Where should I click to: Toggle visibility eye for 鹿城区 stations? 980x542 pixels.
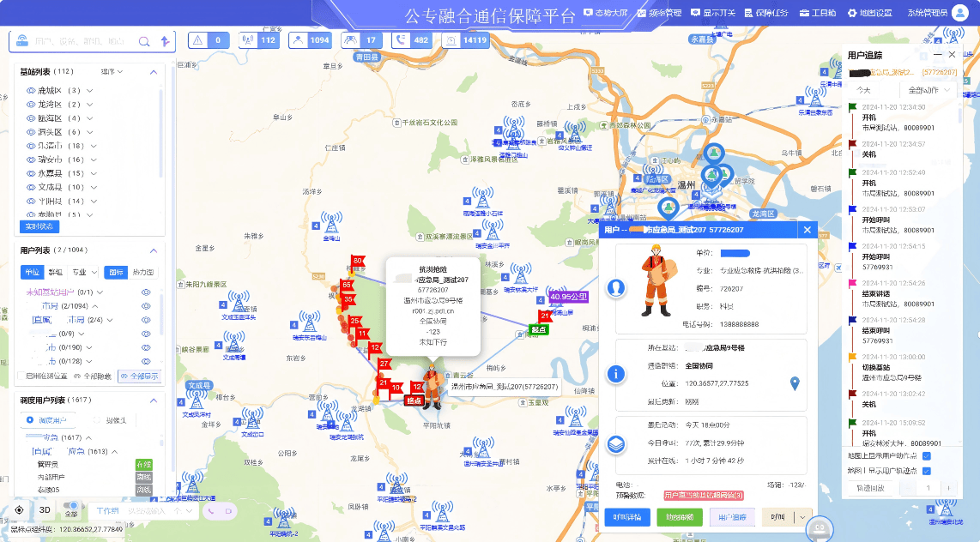(31, 91)
